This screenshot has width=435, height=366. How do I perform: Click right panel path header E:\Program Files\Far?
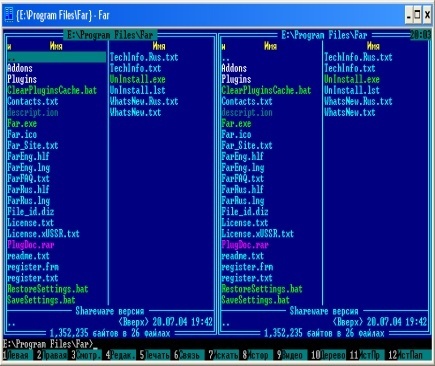tap(324, 35)
